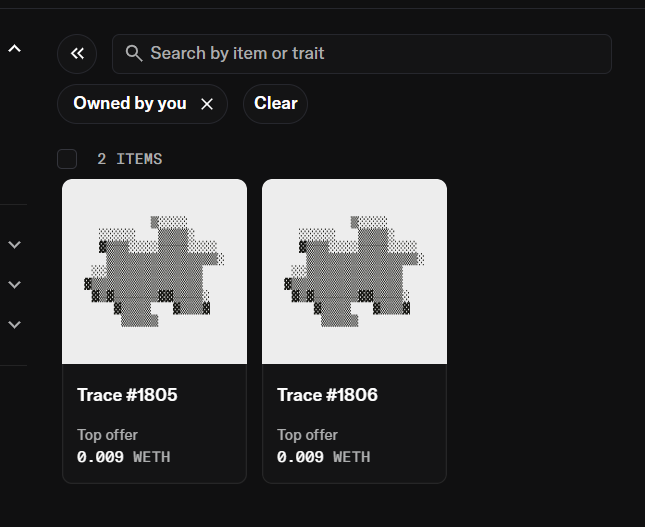
Task: Collapse the top sidebar section chevron
Action: (14, 49)
